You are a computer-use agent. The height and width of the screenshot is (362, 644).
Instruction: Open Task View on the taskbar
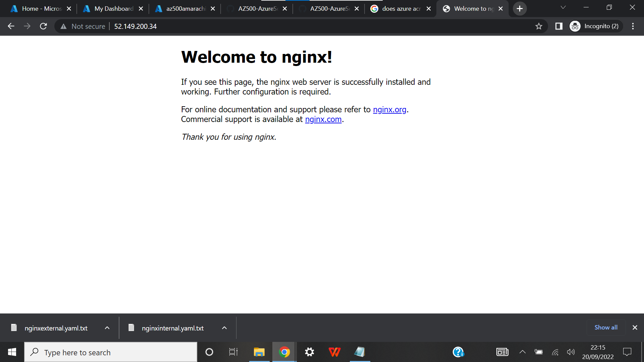(233, 352)
